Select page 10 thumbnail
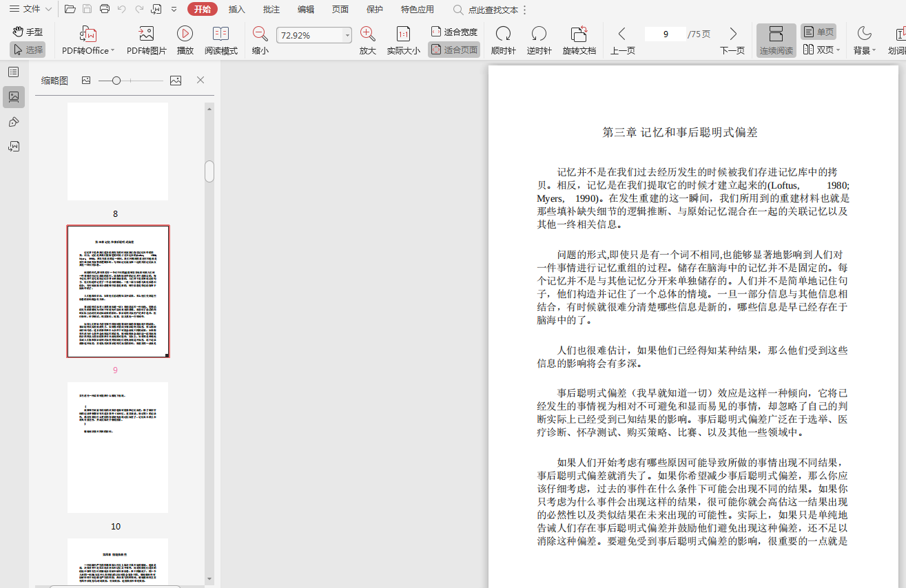 (118, 448)
